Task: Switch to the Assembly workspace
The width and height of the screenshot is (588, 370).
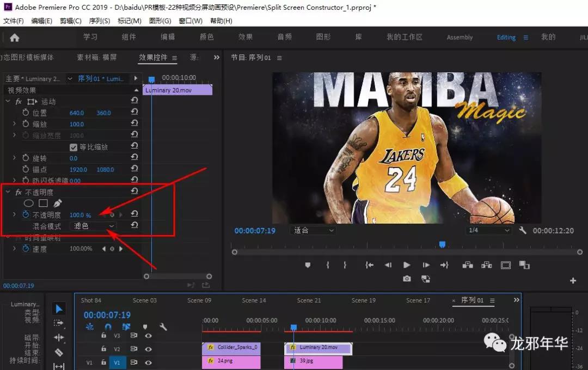Action: [x=460, y=38]
